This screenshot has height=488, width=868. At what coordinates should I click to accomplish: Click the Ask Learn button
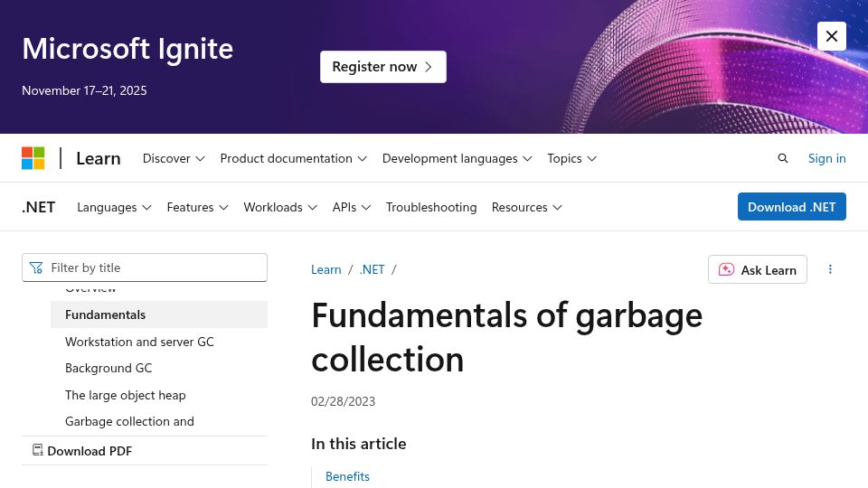click(758, 269)
